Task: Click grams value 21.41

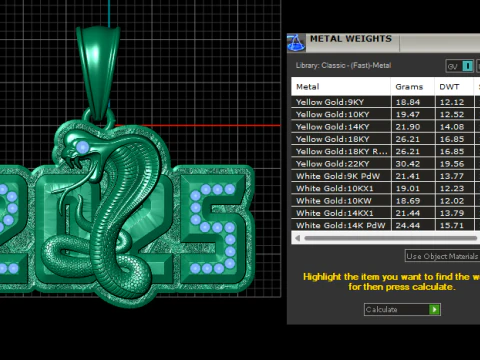Action: 408,176
